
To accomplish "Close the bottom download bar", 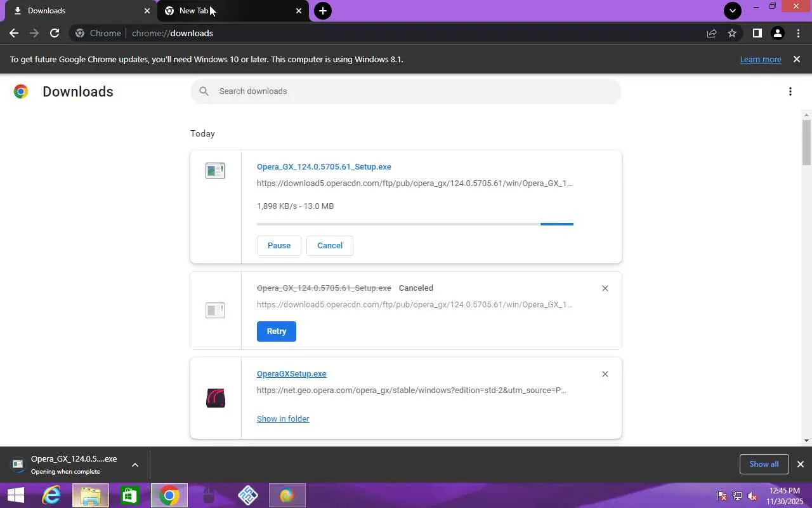I will pos(800,464).
